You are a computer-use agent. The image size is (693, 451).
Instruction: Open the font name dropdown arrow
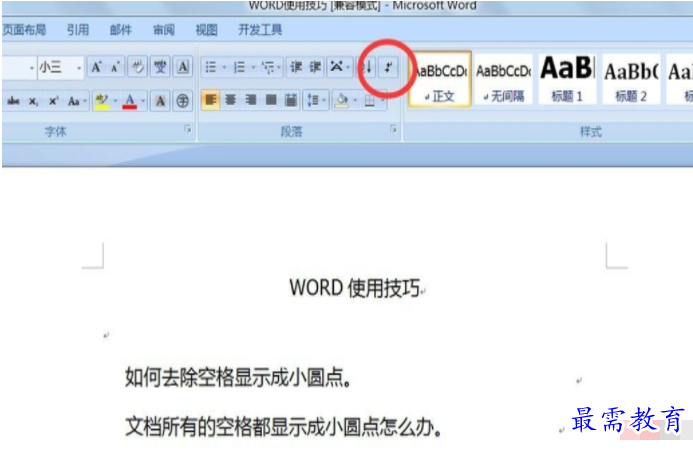tap(31, 68)
